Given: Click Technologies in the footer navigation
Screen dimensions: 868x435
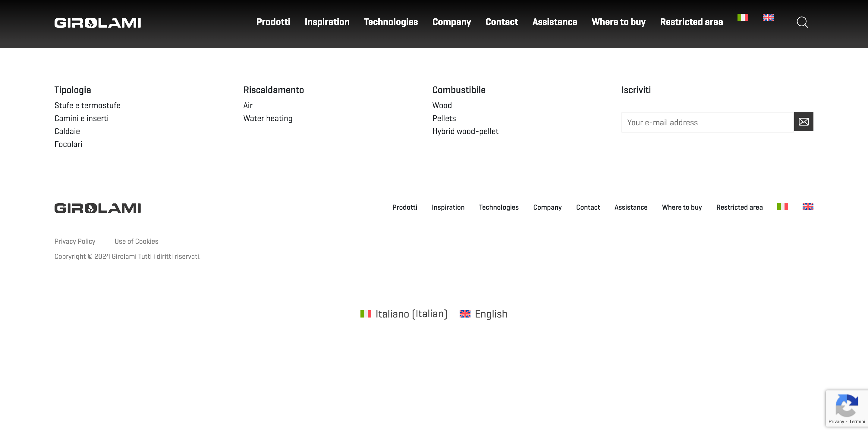Looking at the screenshot, I should [x=499, y=207].
